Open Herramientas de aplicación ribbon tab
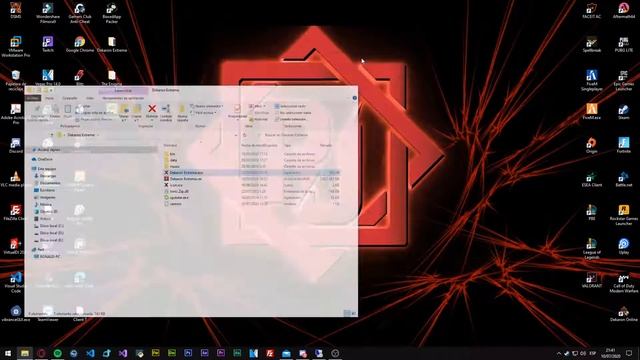 123,98
